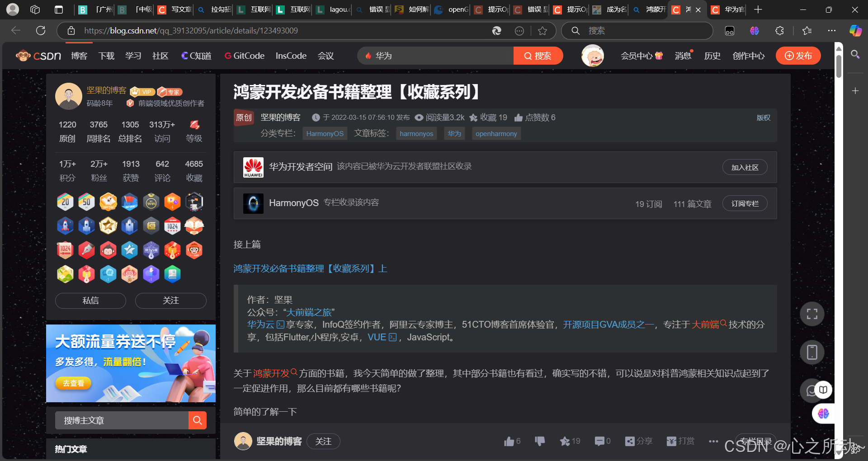The height and width of the screenshot is (461, 868).
Task: Click the 私信 button
Action: pyautogui.click(x=90, y=301)
